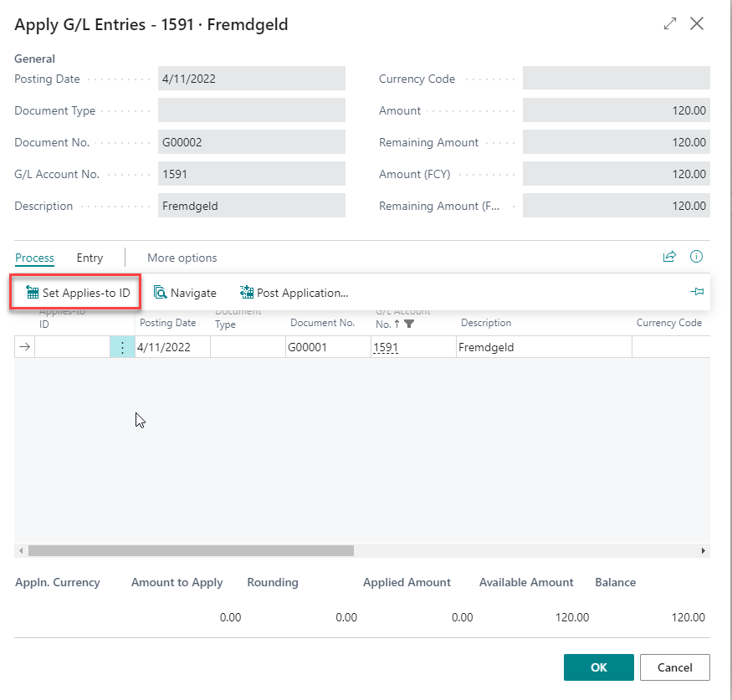Select the row arrow indicator
Screen dimensions: 732x700
click(24, 347)
